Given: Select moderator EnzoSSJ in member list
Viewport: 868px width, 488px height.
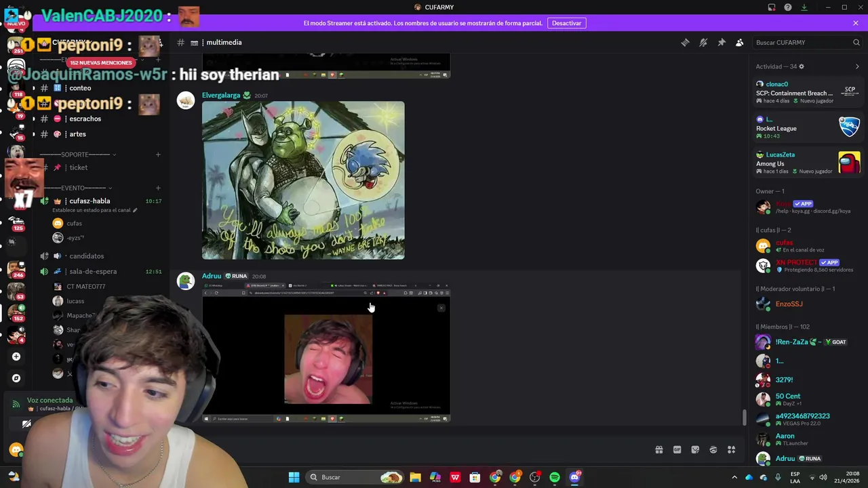Looking at the screenshot, I should click(x=808, y=304).
